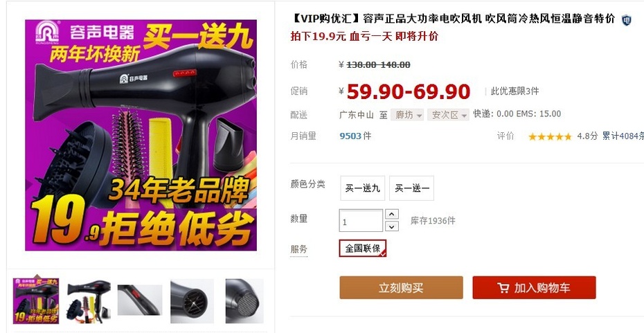Open the 廊坊 city dropdown

[407, 115]
